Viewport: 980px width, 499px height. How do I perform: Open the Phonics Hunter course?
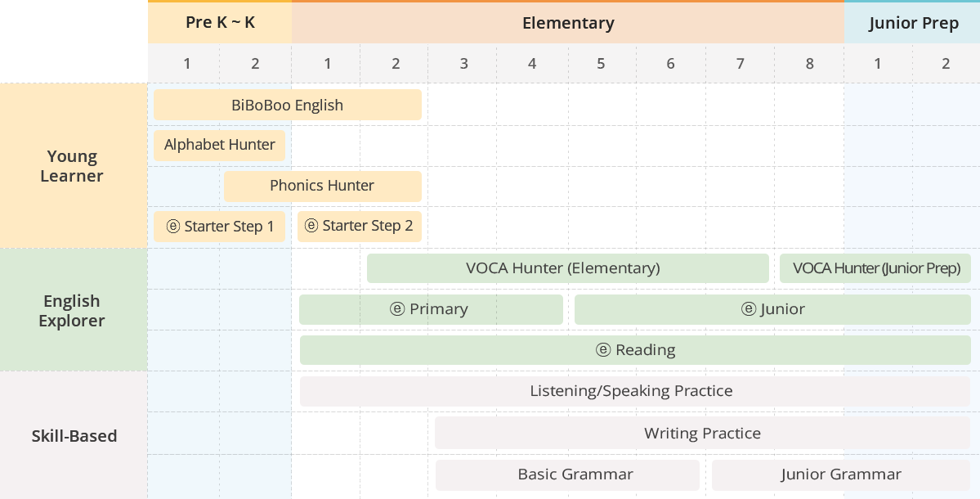click(x=323, y=186)
